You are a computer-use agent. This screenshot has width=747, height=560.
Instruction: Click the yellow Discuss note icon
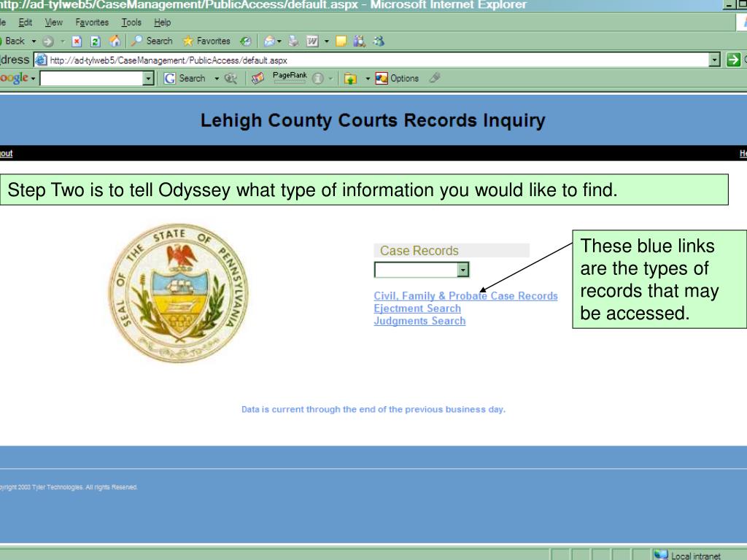pyautogui.click(x=341, y=42)
